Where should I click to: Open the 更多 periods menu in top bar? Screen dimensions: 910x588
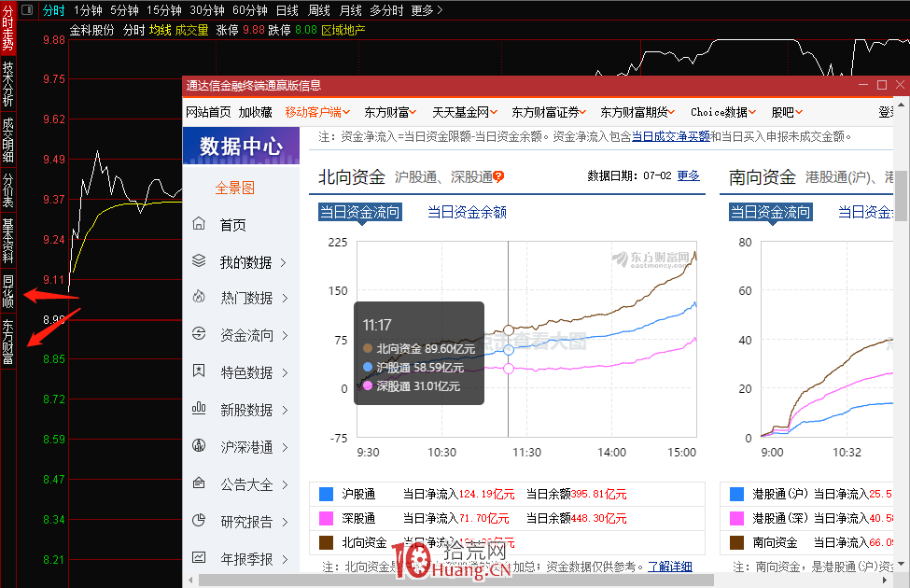(x=427, y=10)
